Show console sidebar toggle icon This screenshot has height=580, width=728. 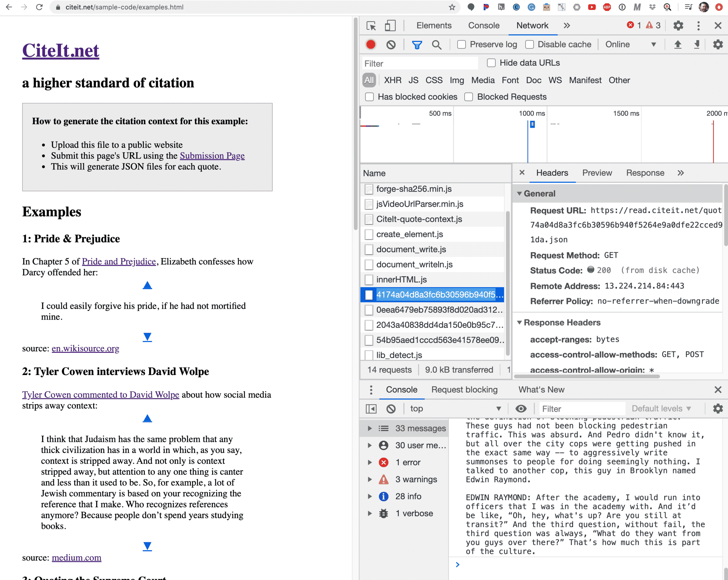[x=371, y=409]
